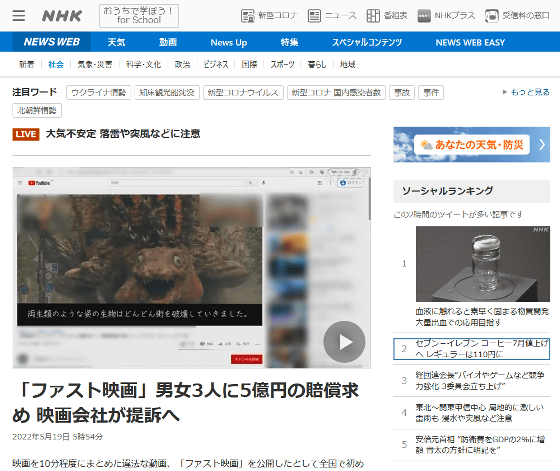Click the 2022年5月19日 article date
Screen dimensions: 560x471
tap(58, 437)
